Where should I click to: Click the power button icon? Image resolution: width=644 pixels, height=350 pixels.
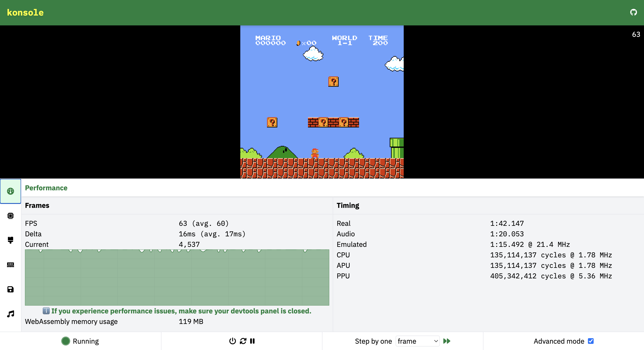coord(232,341)
